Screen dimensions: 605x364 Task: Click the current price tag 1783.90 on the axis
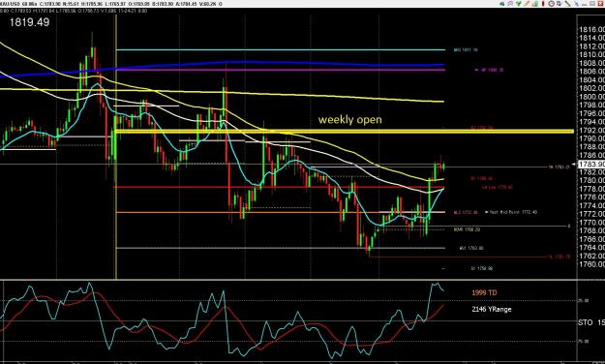click(591, 164)
